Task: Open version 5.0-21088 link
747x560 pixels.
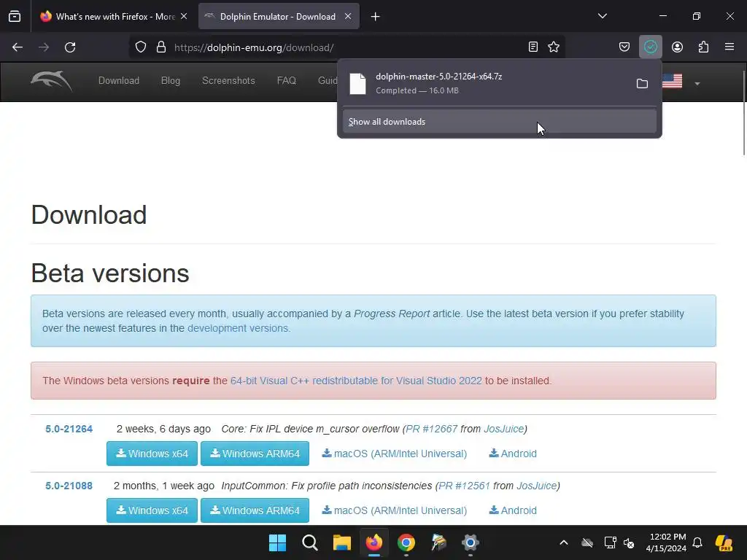Action: tap(69, 486)
